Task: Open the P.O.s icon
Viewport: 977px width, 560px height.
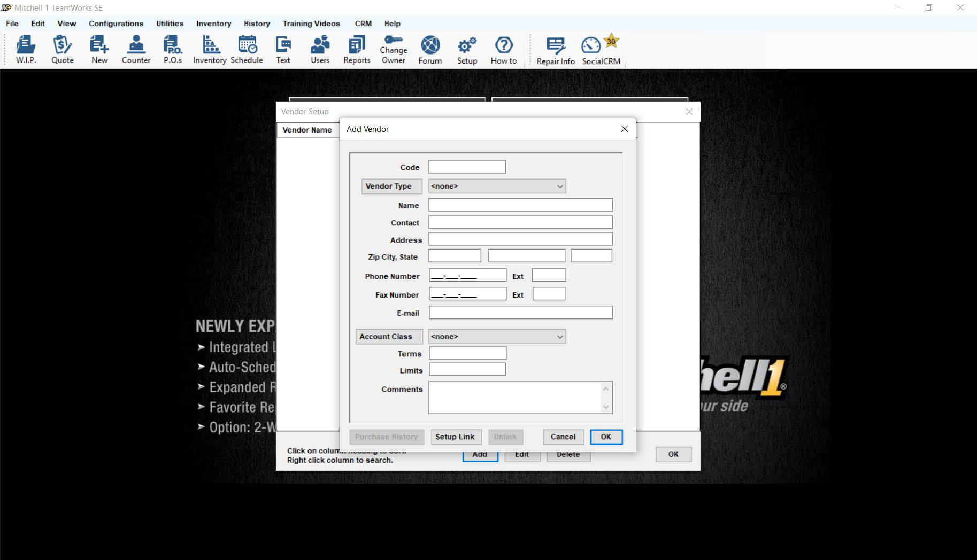Action: click(x=172, y=49)
